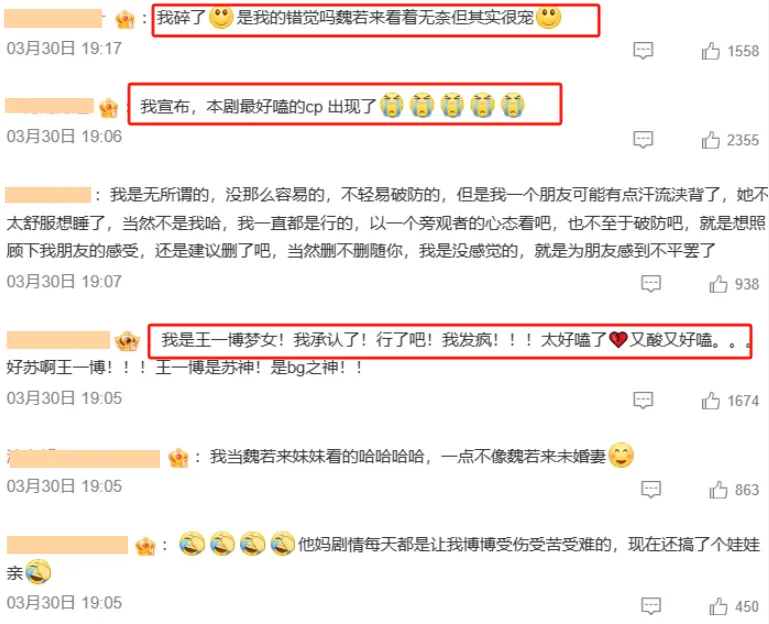Image resolution: width=769 pixels, height=624 pixels.
Task: Click crown badge next to first commenter
Action: click(125, 20)
